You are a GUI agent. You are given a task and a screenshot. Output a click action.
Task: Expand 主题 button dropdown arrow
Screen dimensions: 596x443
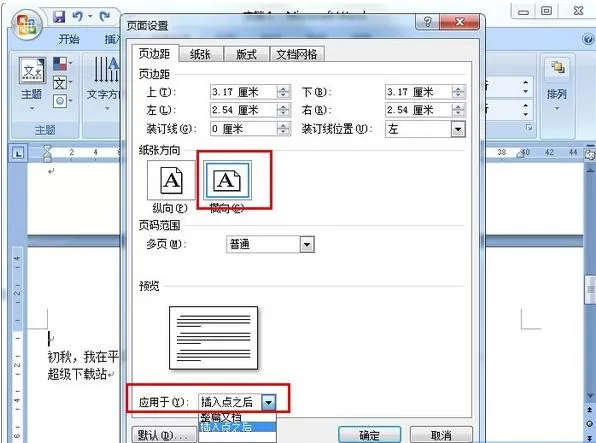coord(32,108)
